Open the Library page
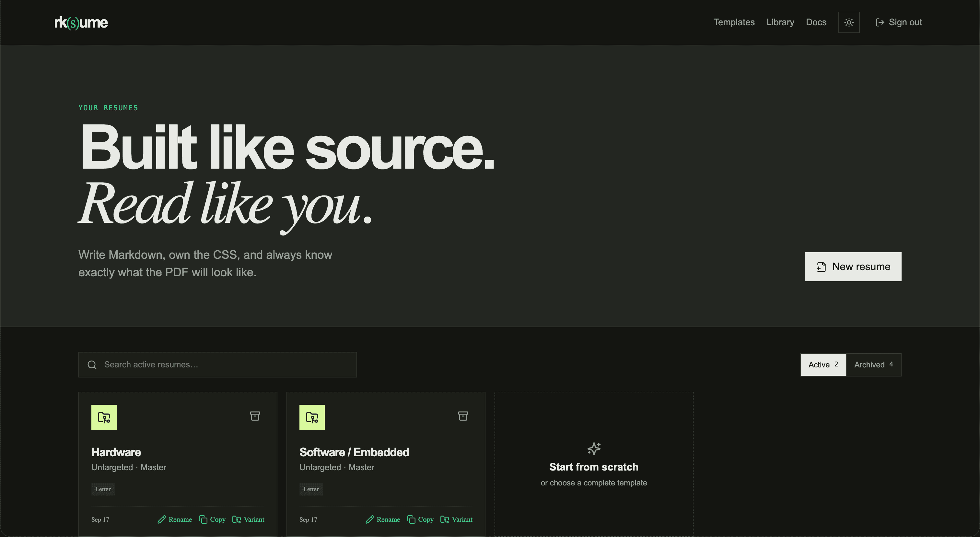The width and height of the screenshot is (980, 537). click(x=780, y=22)
